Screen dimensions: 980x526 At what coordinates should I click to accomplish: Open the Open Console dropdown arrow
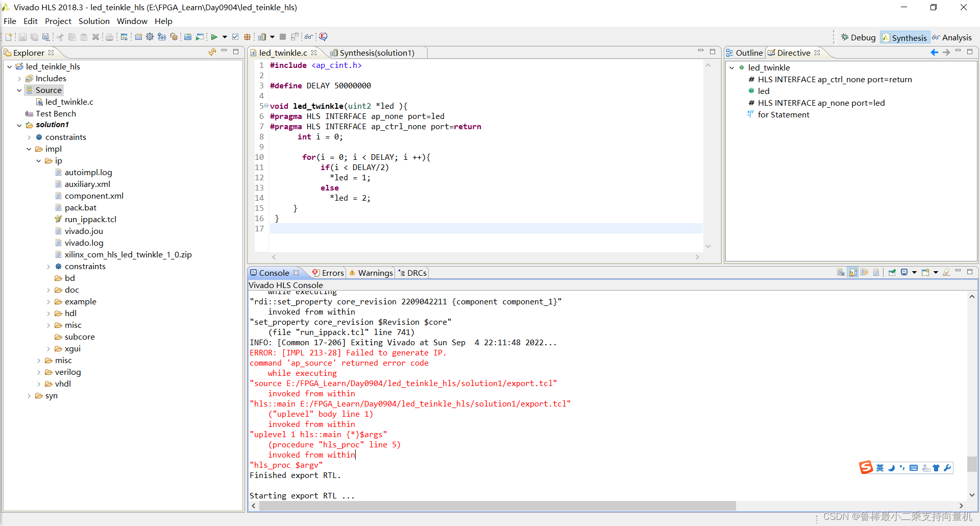(x=936, y=272)
